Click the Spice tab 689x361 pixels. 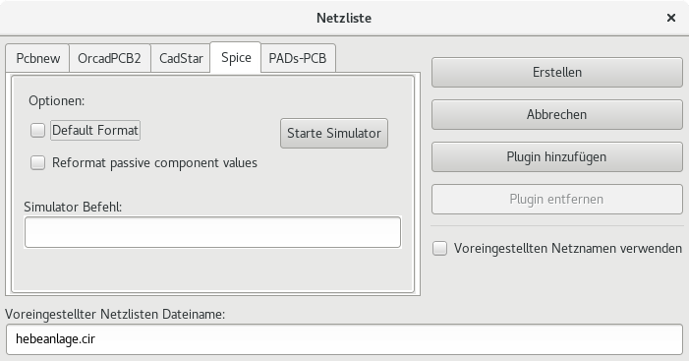click(236, 57)
